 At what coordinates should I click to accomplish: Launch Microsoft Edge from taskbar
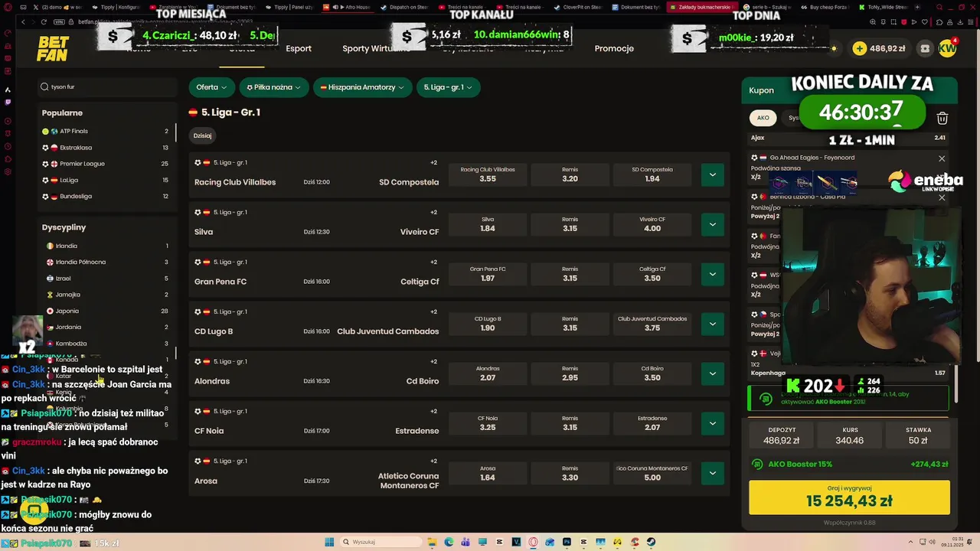449,542
